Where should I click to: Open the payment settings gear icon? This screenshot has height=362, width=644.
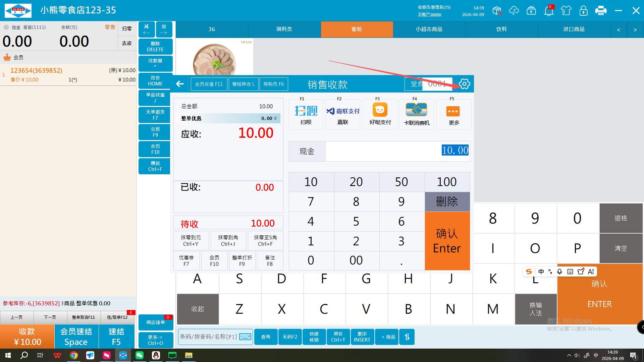(x=464, y=84)
